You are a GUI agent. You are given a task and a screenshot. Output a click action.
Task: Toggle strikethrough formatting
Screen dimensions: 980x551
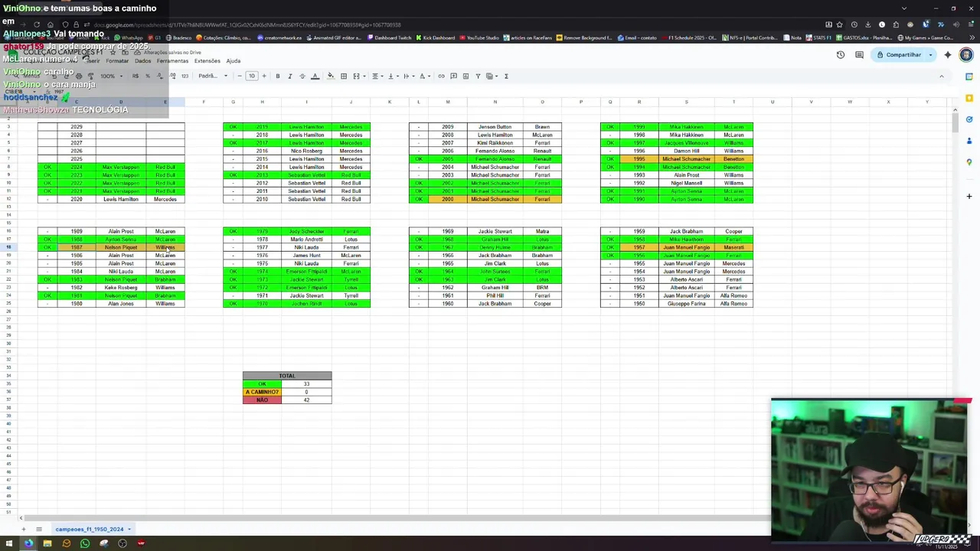pyautogui.click(x=302, y=76)
